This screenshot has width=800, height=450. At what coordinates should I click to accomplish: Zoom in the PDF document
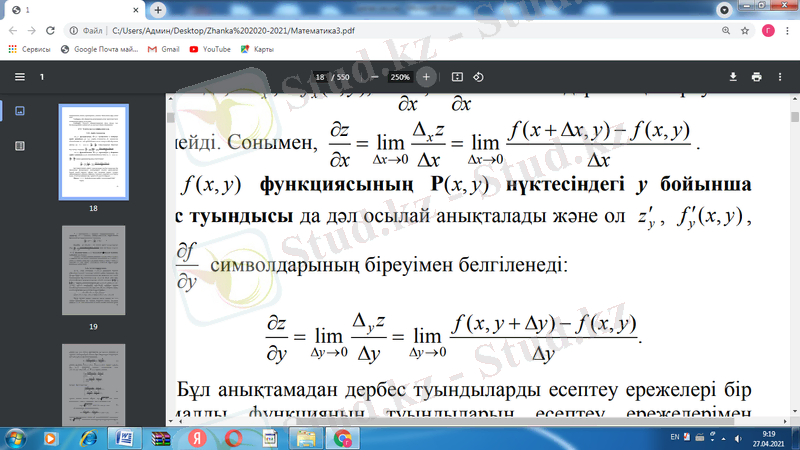point(426,77)
